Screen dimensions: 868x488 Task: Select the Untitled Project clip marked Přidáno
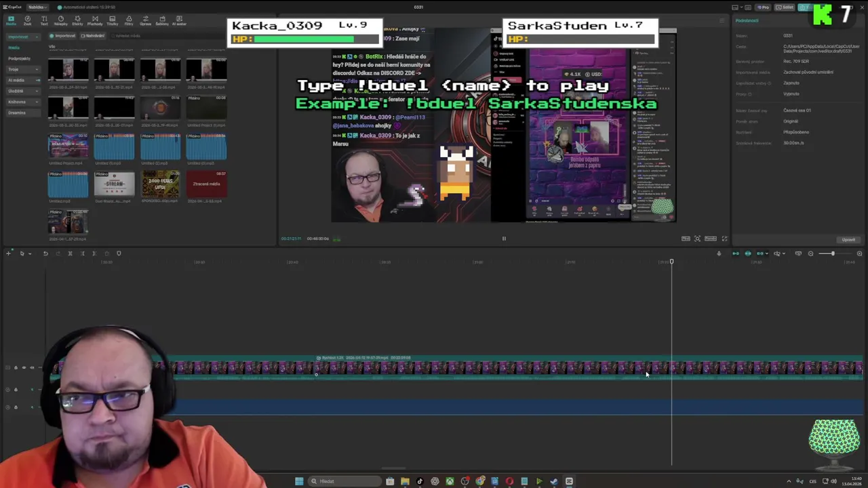click(x=68, y=146)
